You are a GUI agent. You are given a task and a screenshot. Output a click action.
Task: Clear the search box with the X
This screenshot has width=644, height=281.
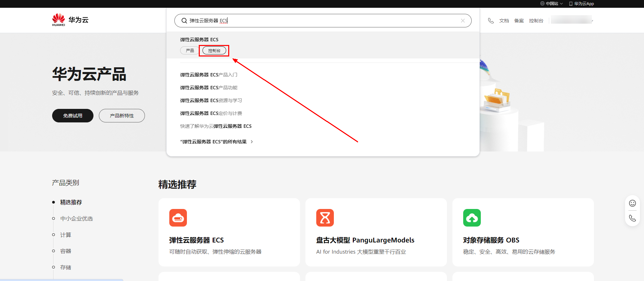(x=463, y=21)
